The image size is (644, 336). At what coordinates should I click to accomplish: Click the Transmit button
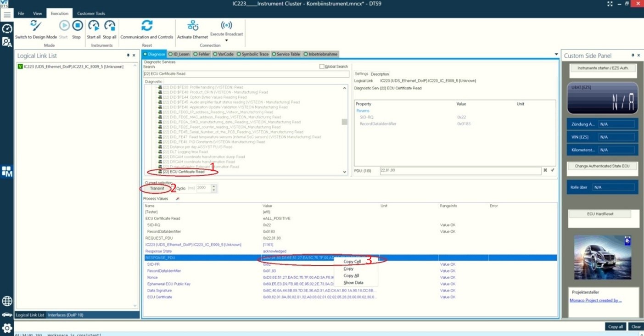[157, 188]
